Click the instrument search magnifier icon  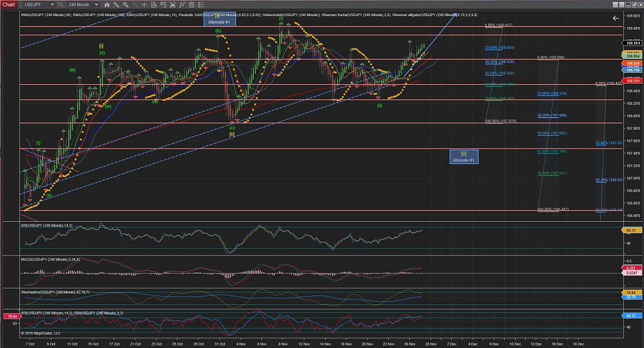coord(60,4)
